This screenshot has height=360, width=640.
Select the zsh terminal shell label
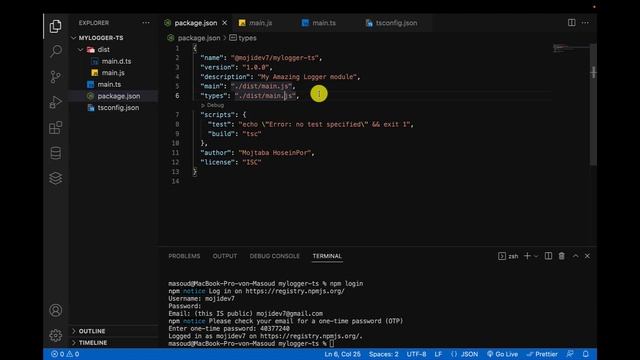point(508,256)
